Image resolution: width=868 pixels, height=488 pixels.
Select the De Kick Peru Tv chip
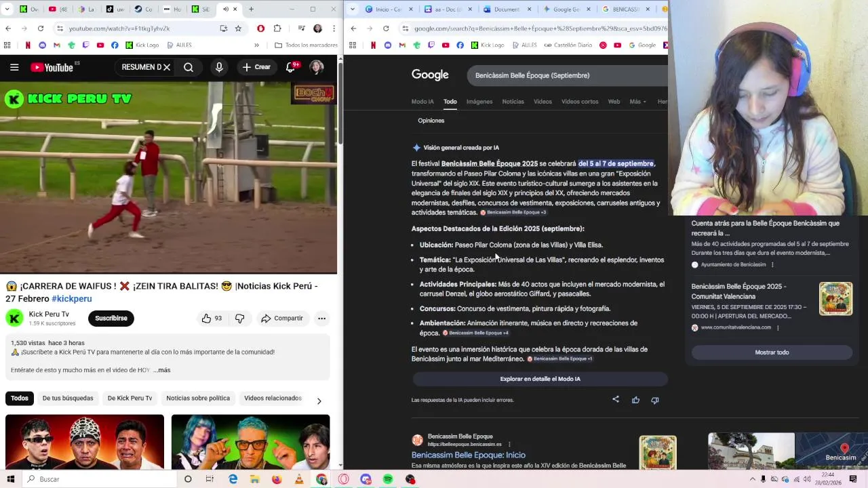pos(130,398)
